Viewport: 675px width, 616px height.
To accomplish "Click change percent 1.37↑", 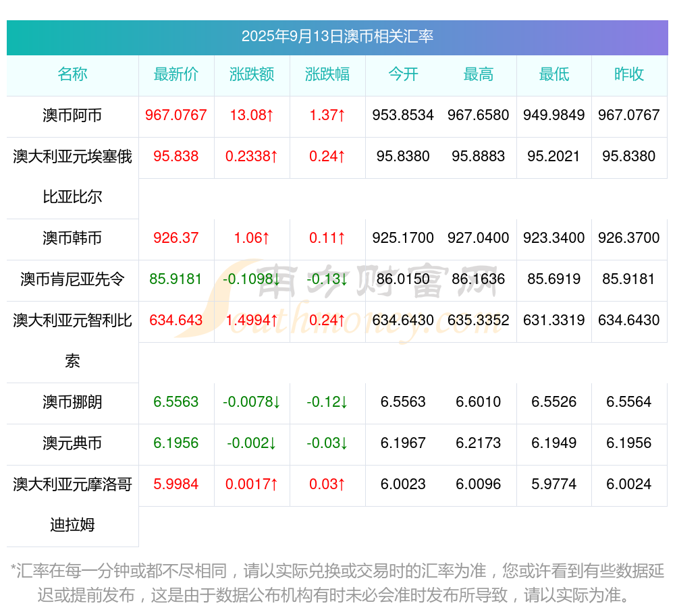I will click(327, 115).
